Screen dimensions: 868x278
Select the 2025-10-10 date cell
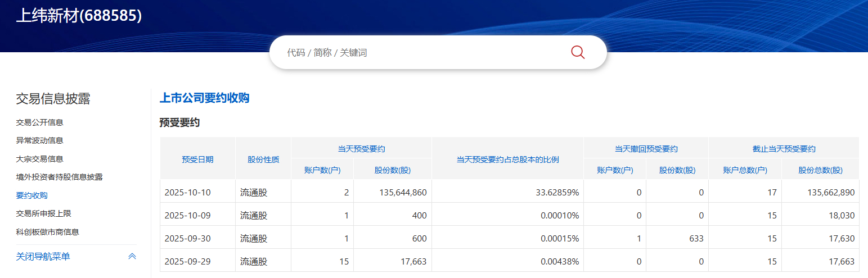pyautogui.click(x=197, y=192)
